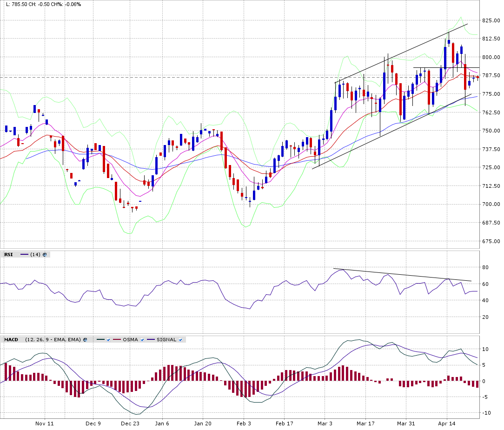504x430 pixels.
Task: Toggle the MACD line visibility checkbox
Action: tap(108, 340)
